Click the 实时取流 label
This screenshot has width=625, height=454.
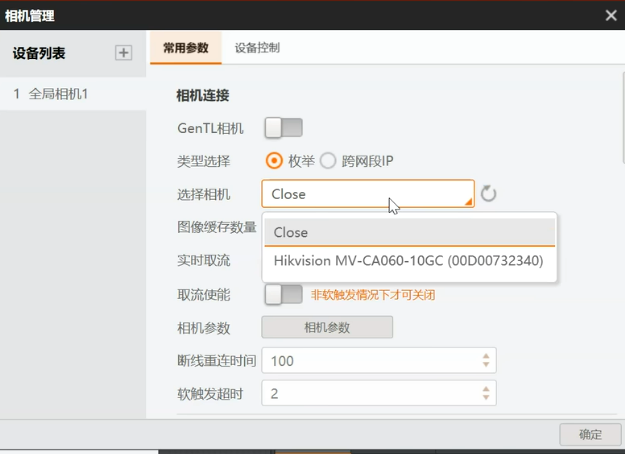pyautogui.click(x=204, y=261)
